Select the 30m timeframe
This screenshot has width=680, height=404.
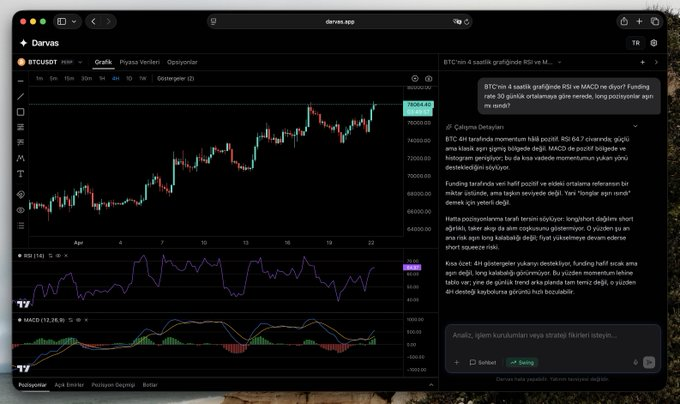(x=86, y=78)
